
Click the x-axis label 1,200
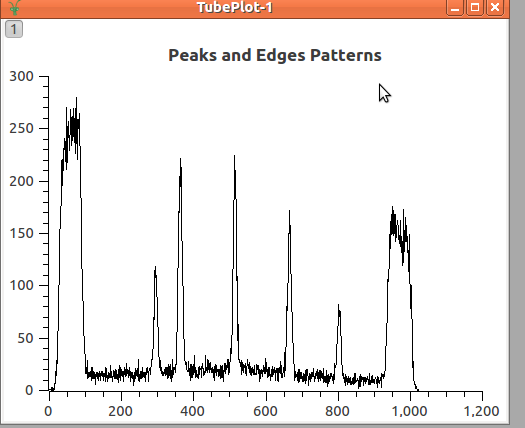[482, 411]
